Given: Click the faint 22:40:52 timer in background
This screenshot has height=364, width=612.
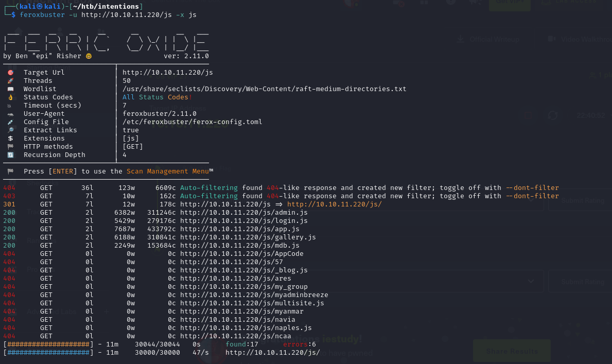Looking at the screenshot, I should tap(590, 116).
